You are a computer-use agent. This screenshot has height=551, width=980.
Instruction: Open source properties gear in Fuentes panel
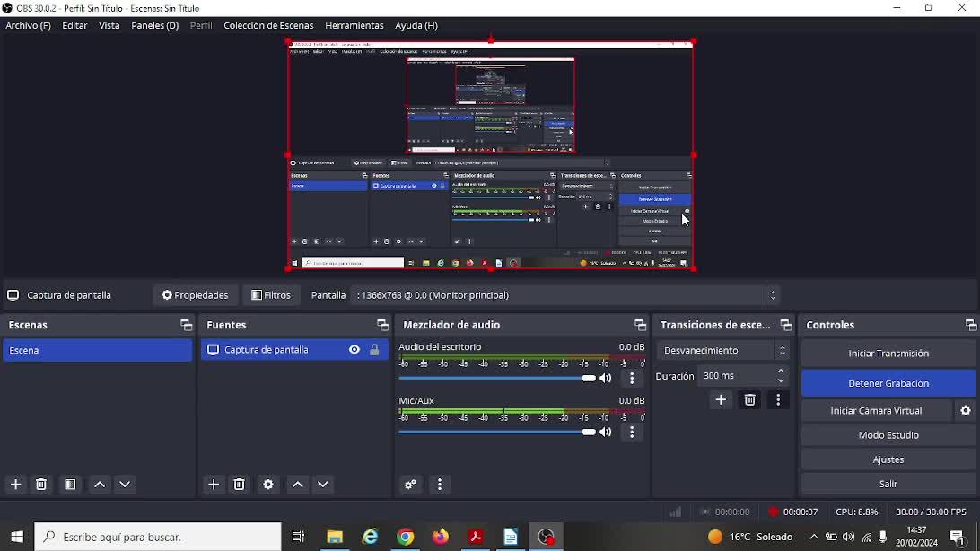click(x=268, y=485)
